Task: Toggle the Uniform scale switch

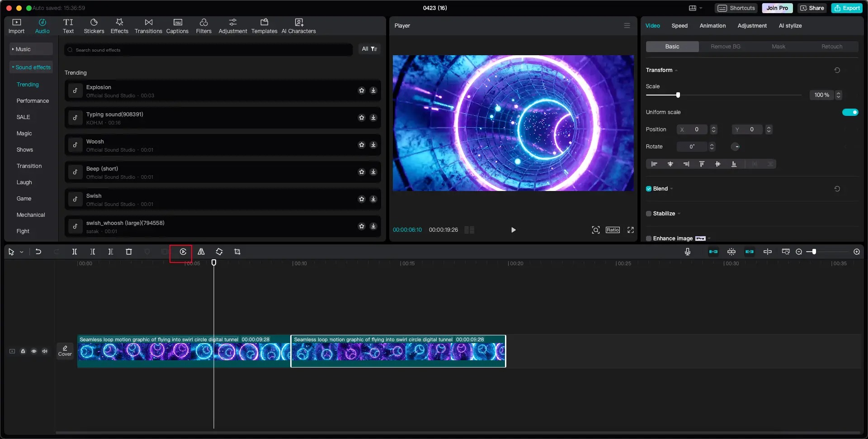Action: (x=850, y=112)
